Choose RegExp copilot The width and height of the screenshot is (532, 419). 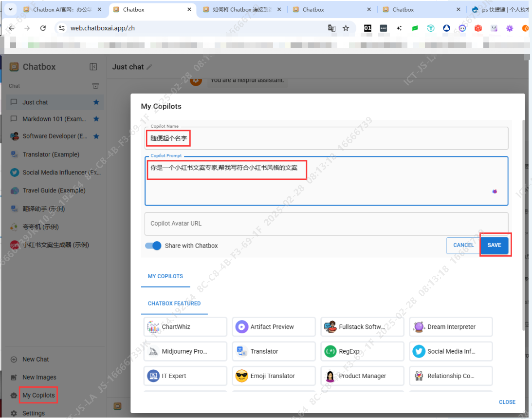[362, 351]
